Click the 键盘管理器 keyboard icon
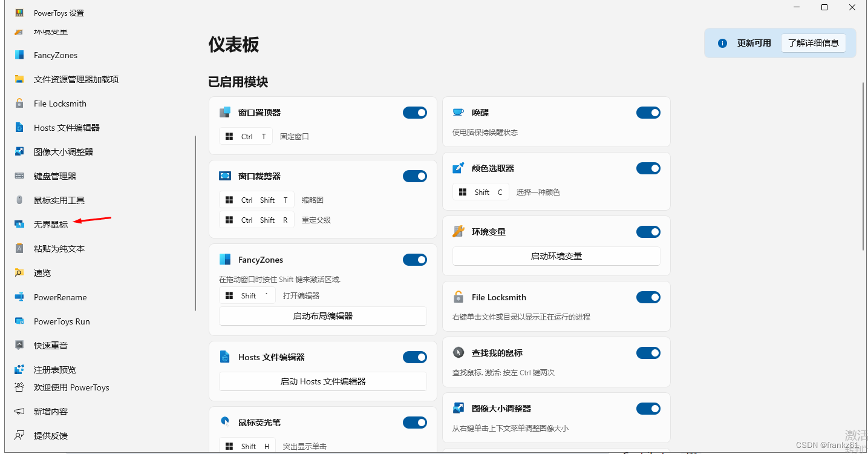Image resolution: width=868 pixels, height=454 pixels. (x=19, y=176)
